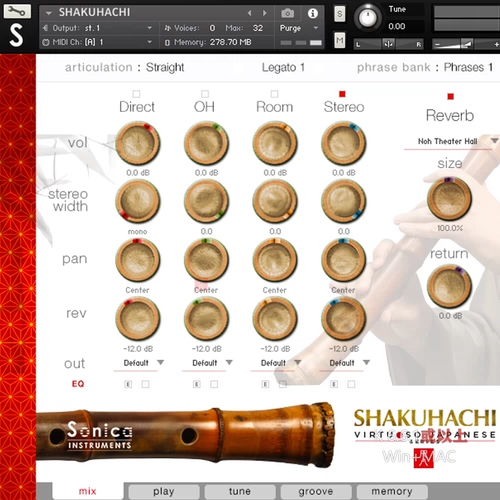500x500 pixels.
Task: Disable the Stereo mic channel
Action: coord(342,94)
